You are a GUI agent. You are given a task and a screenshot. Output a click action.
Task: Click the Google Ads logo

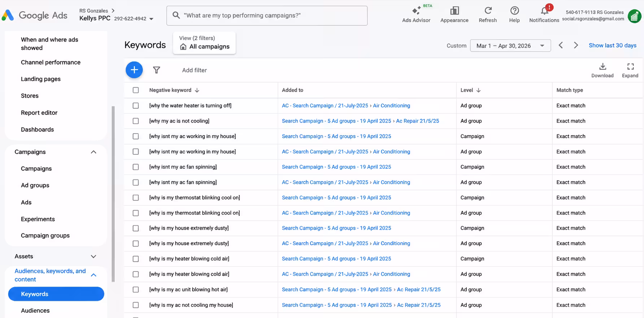(34, 15)
